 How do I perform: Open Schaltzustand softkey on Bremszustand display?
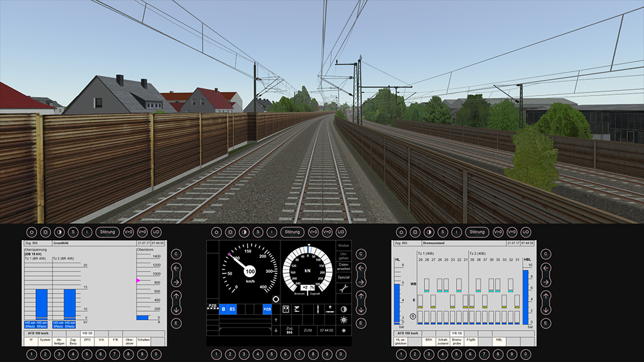pyautogui.click(x=443, y=341)
